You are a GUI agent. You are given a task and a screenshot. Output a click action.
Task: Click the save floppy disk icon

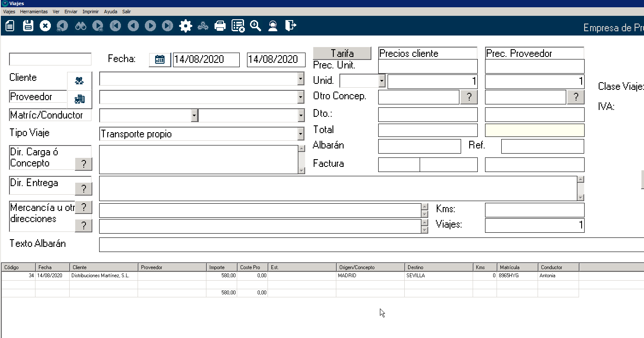click(28, 26)
